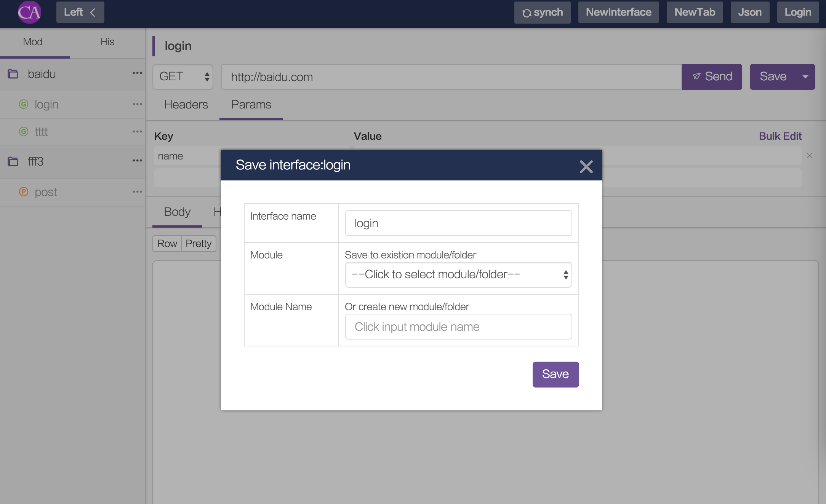Expand the Save dropdown arrow
Image resolution: width=826 pixels, height=504 pixels.
(x=805, y=77)
